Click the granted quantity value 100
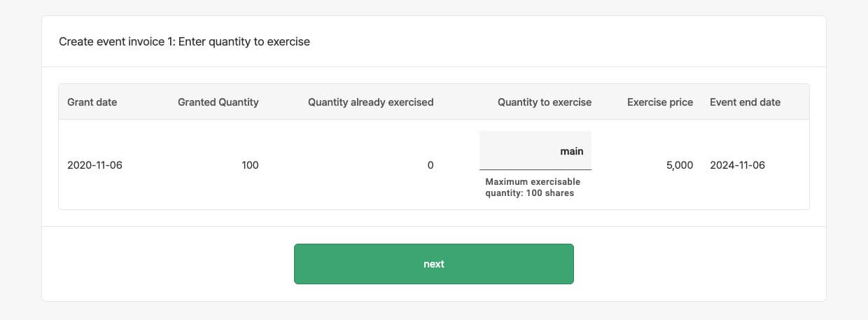 click(250, 165)
